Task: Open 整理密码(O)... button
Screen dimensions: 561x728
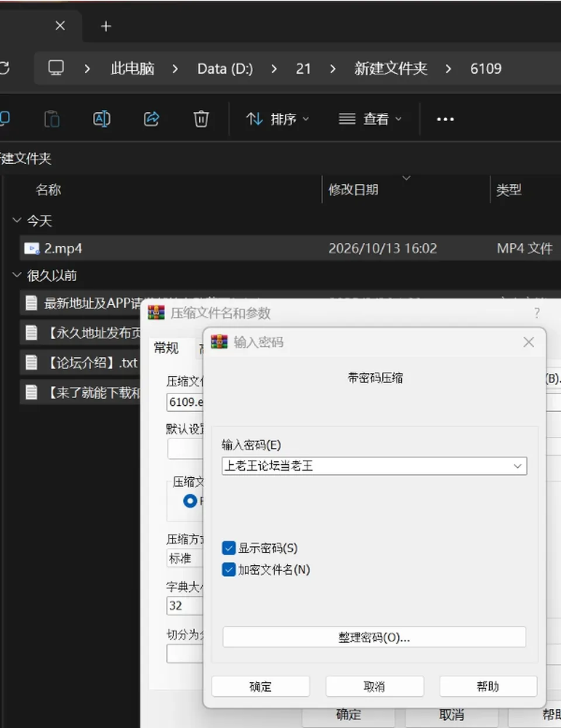Action: pos(374,637)
